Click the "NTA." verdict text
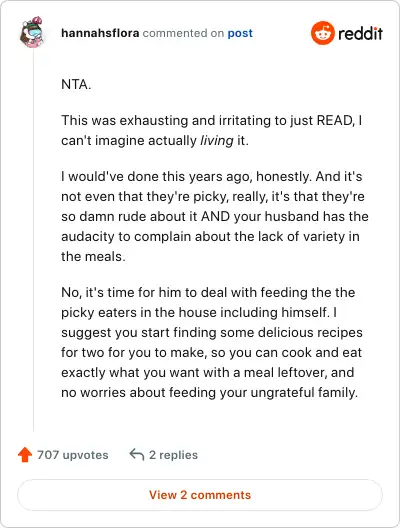 click(x=76, y=84)
